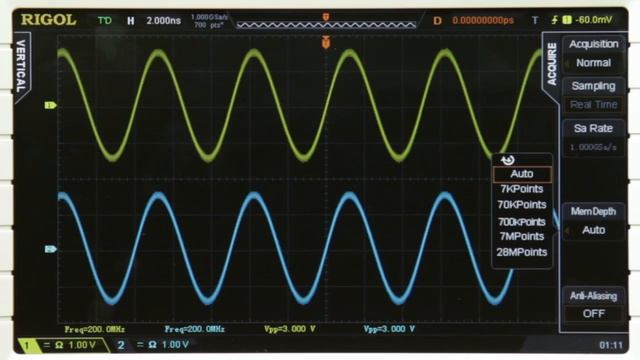Click channel 1 ohm impedance symbol

pos(59,345)
